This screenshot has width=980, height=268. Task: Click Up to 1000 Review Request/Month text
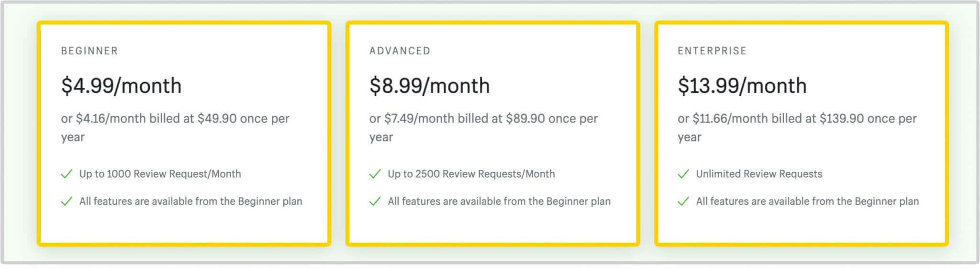tap(160, 174)
